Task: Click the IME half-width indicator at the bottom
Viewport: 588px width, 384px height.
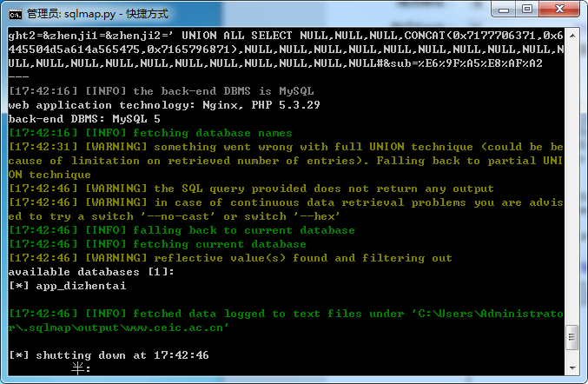Action: click(x=81, y=369)
